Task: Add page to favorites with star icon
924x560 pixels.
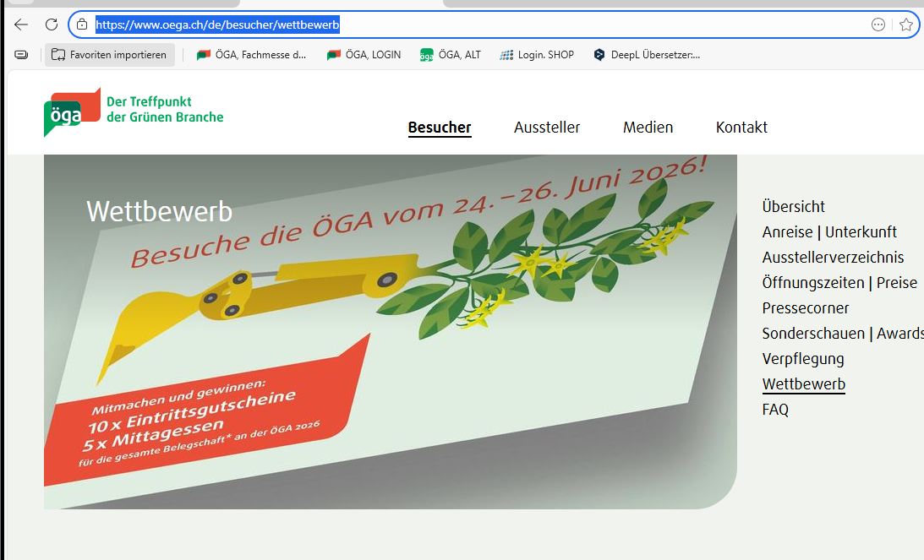Action: [x=905, y=24]
